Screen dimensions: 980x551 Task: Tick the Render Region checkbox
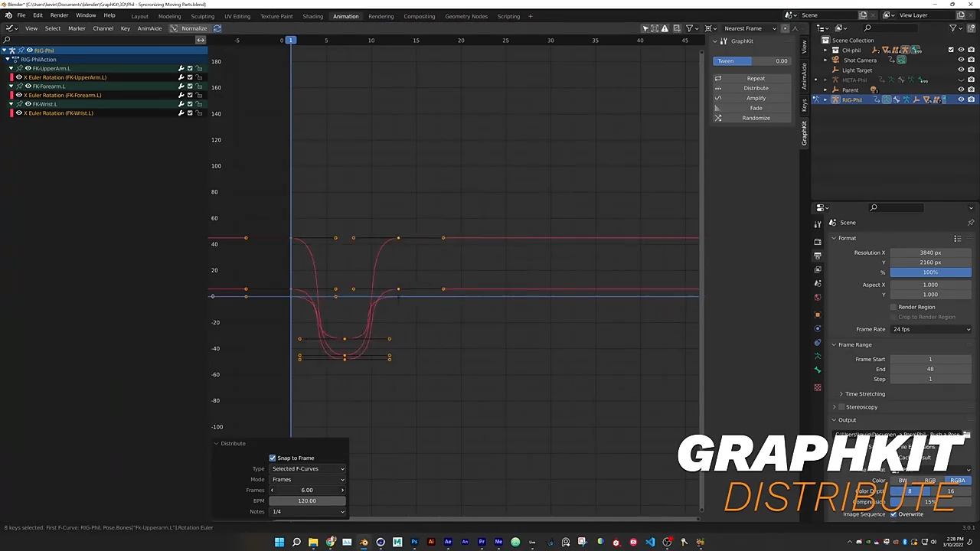tap(893, 307)
